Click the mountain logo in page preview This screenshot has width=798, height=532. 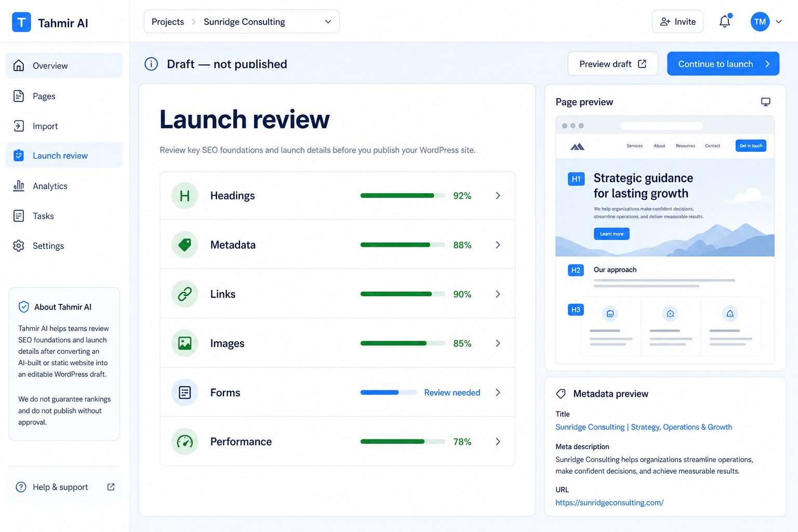pyautogui.click(x=577, y=147)
